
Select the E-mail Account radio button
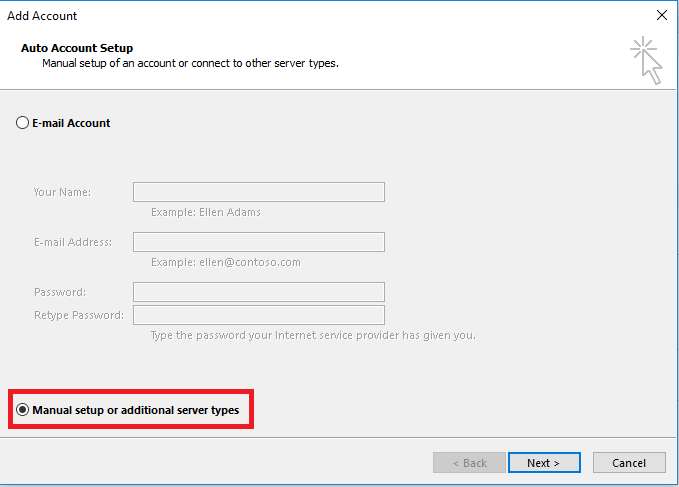click(x=23, y=123)
